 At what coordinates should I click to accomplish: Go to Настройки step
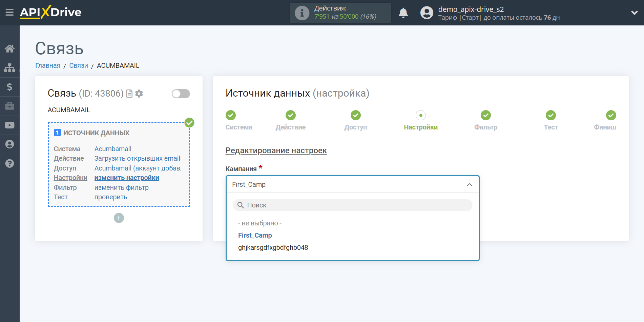[420, 115]
